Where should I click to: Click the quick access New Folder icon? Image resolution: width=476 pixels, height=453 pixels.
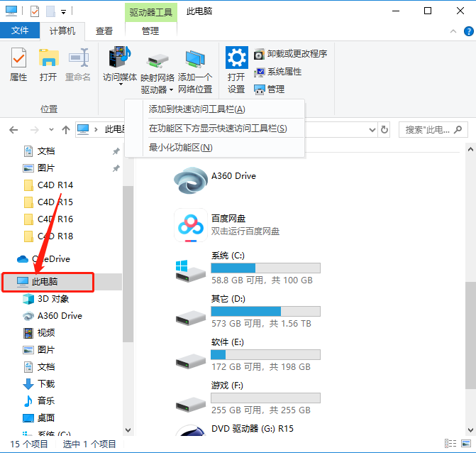[50, 11]
